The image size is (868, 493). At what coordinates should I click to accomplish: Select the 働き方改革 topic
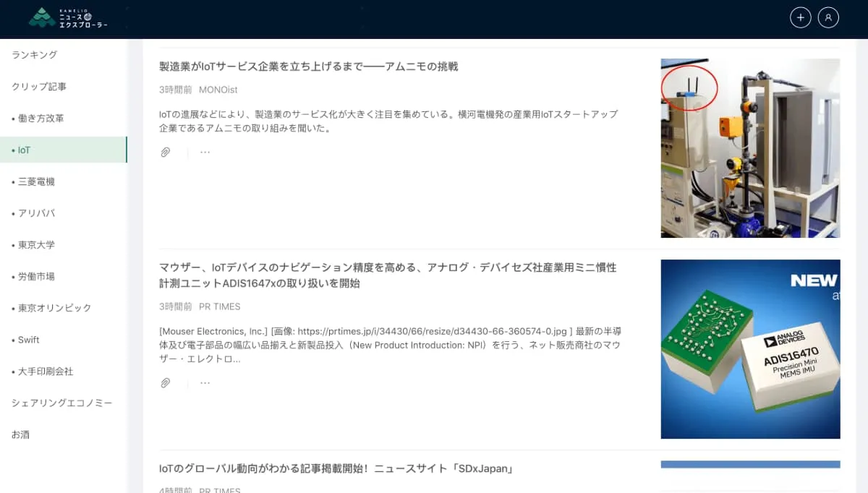pyautogui.click(x=64, y=119)
